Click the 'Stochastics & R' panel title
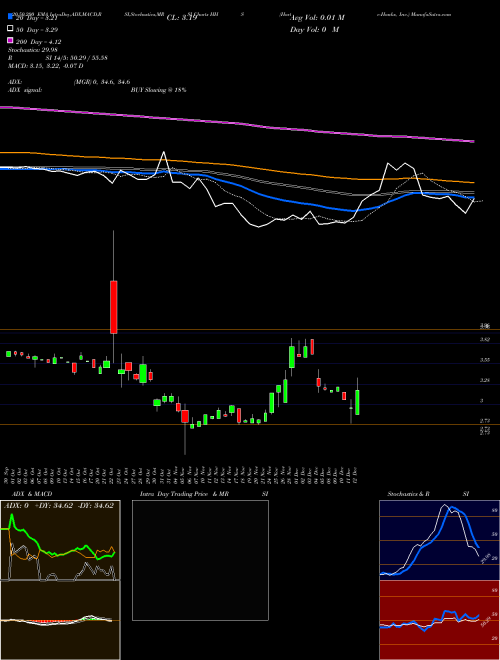The height and width of the screenshot is (660, 500). point(408,494)
